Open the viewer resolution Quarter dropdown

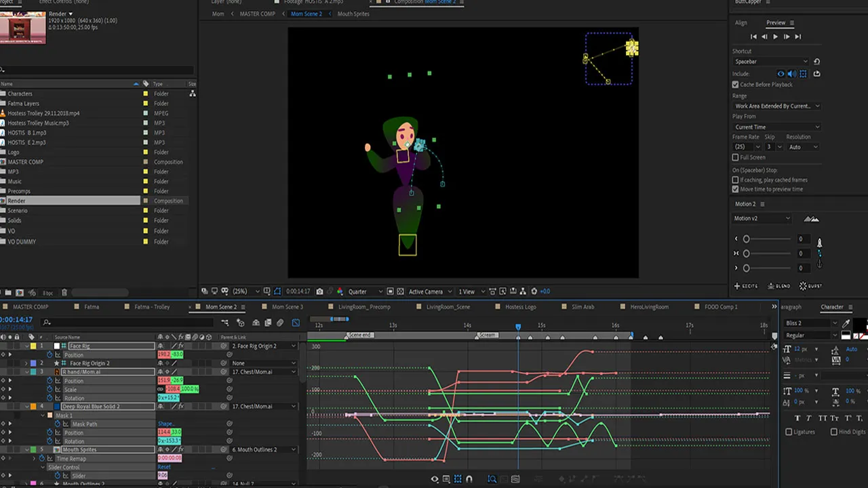(x=365, y=291)
